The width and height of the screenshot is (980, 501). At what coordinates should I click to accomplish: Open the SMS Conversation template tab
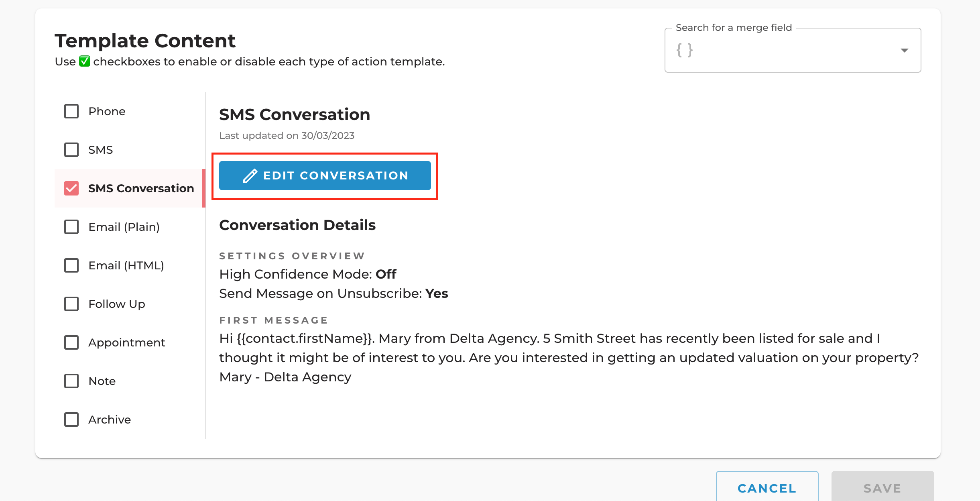[130, 188]
